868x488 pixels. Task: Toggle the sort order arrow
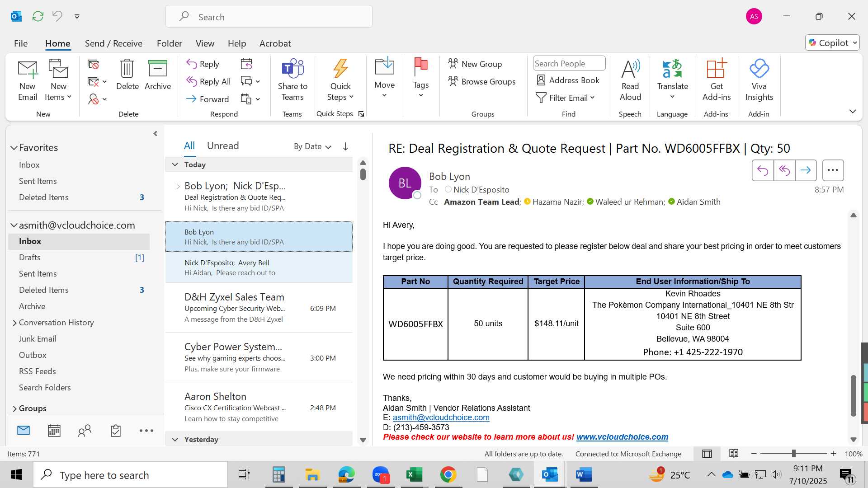click(x=345, y=146)
